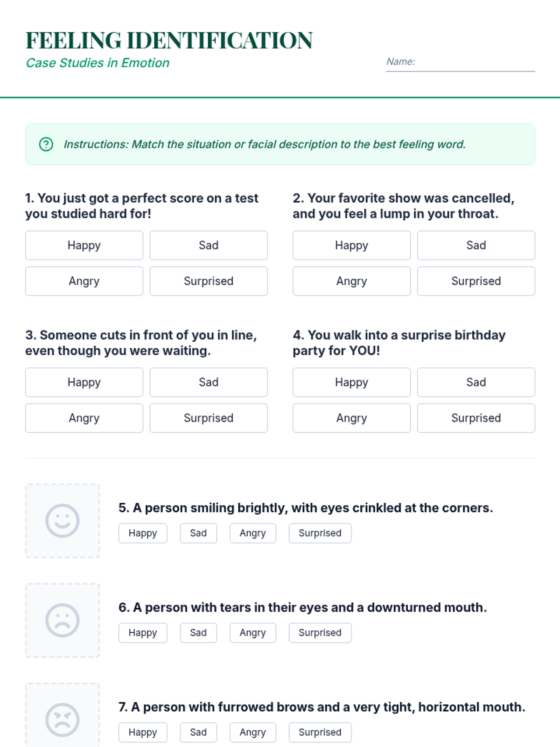The width and height of the screenshot is (560, 747).
Task: Click the smiling face icon for question 5
Action: (x=63, y=521)
